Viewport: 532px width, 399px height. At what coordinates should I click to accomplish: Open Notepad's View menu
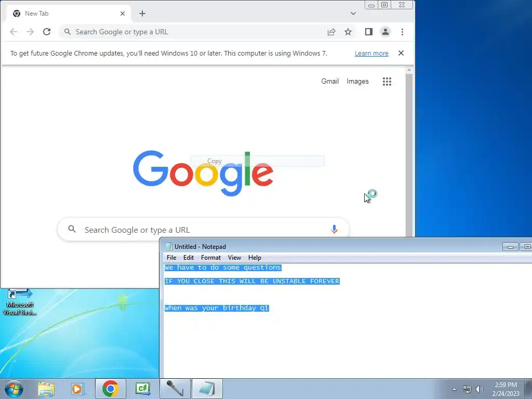pos(234,258)
